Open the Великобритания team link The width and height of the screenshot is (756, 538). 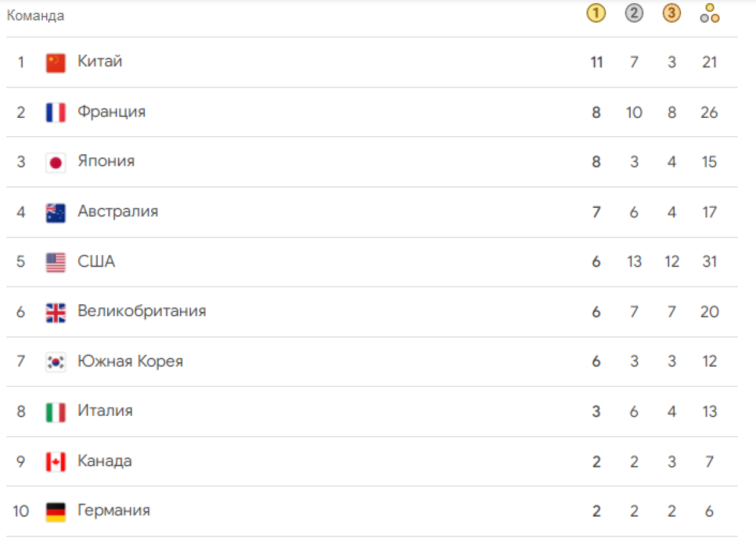pyautogui.click(x=142, y=311)
